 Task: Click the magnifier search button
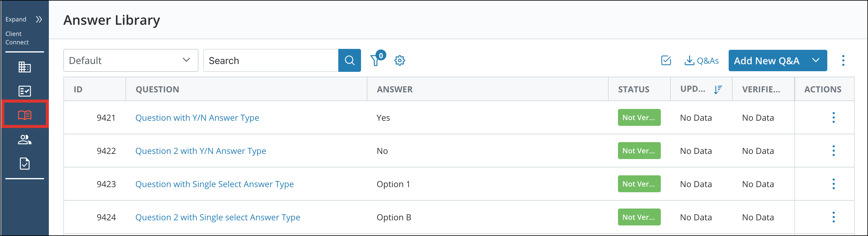[350, 60]
